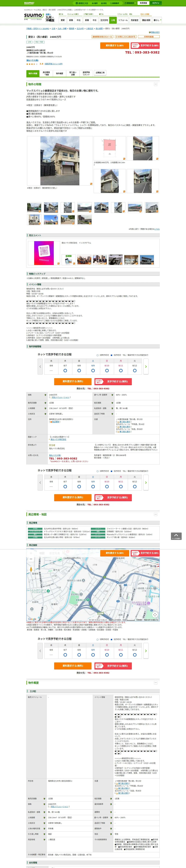The width and height of the screenshot is (186, 868).
Task: Switch to the 物件概要 tab
Action: pos(59,73)
